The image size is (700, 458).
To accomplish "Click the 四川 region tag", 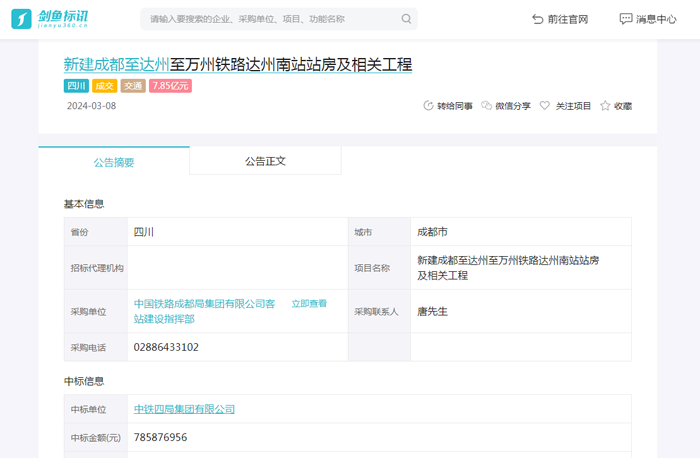I will coord(76,86).
